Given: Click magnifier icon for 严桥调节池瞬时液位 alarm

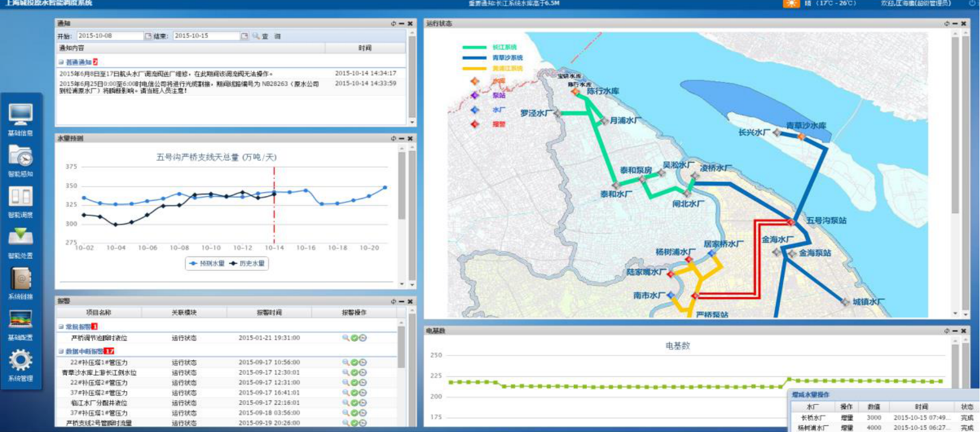Looking at the screenshot, I should point(346,338).
